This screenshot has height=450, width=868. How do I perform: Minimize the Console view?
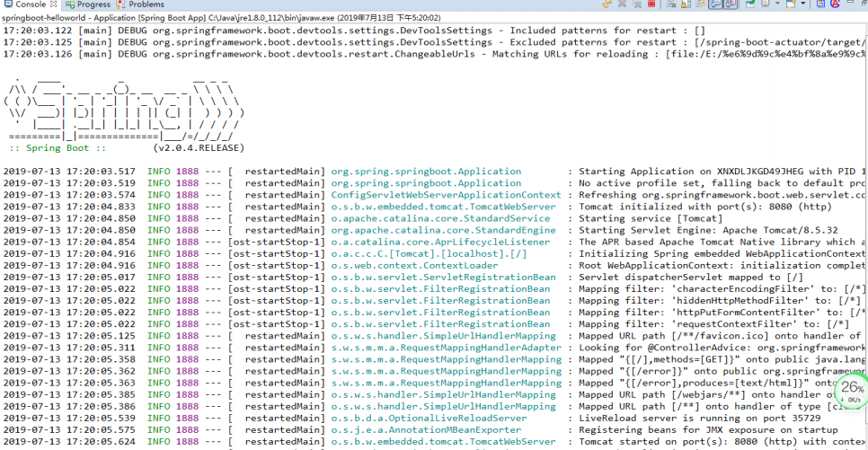pyautogui.click(x=850, y=2)
